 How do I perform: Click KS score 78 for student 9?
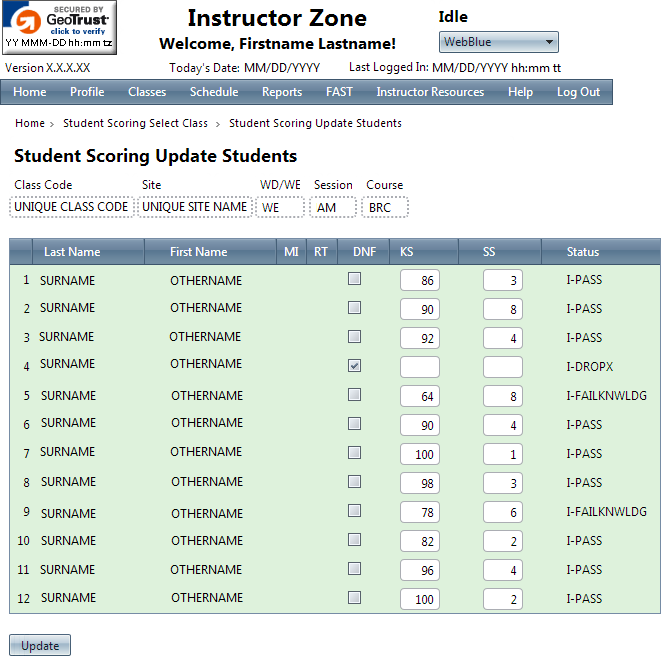pyautogui.click(x=420, y=512)
